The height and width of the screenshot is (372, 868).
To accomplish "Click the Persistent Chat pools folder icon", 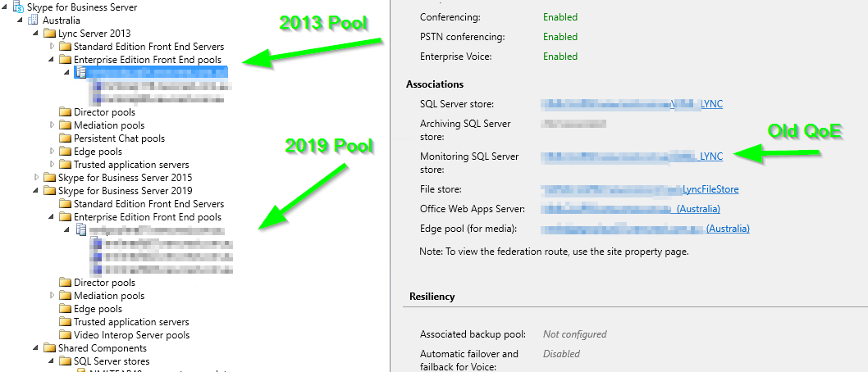I will click(65, 138).
